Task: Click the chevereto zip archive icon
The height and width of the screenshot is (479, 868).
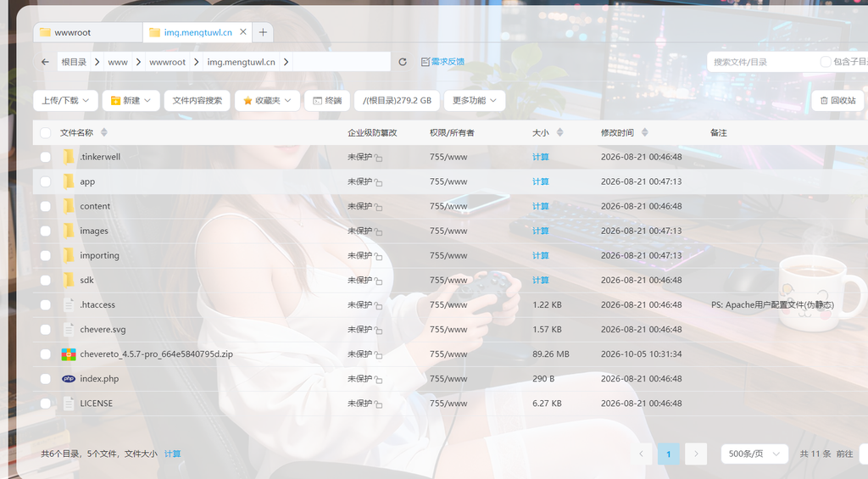Action: click(68, 354)
